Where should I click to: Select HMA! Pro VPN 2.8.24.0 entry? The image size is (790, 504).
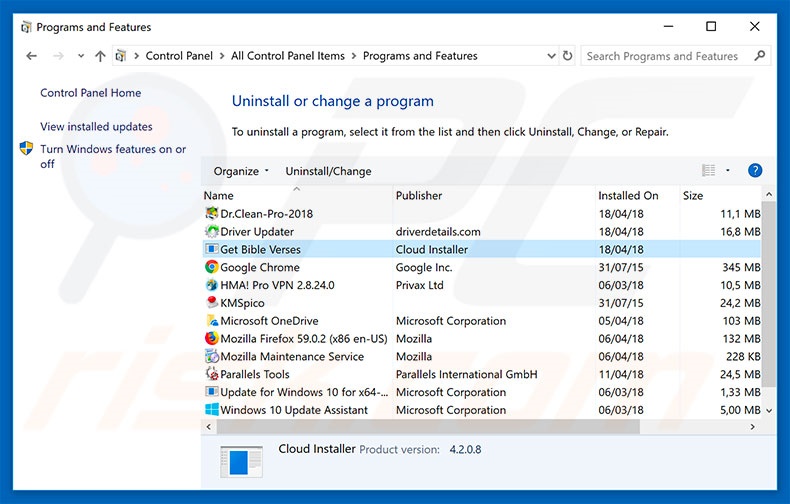click(278, 285)
